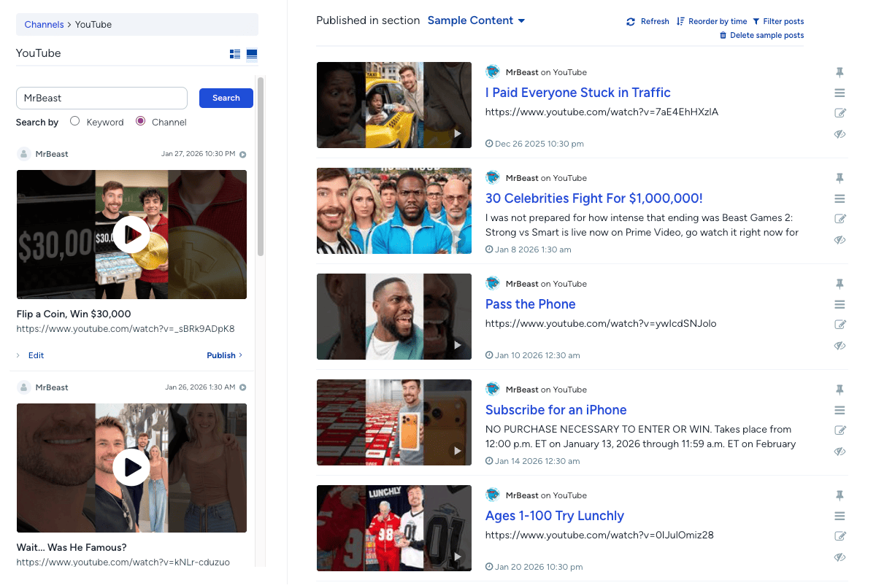The image size is (876, 588).
Task: Pin the 'I Paid Everyone Stuck in Traffic' post
Action: 839,72
